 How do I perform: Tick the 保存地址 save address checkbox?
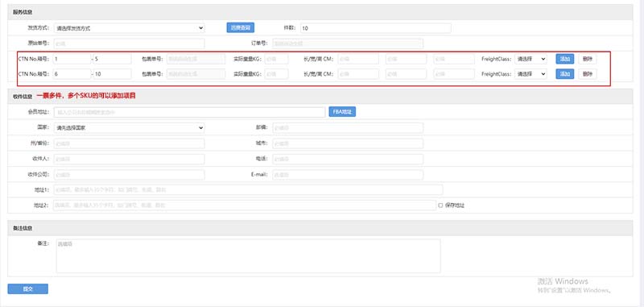pos(440,205)
